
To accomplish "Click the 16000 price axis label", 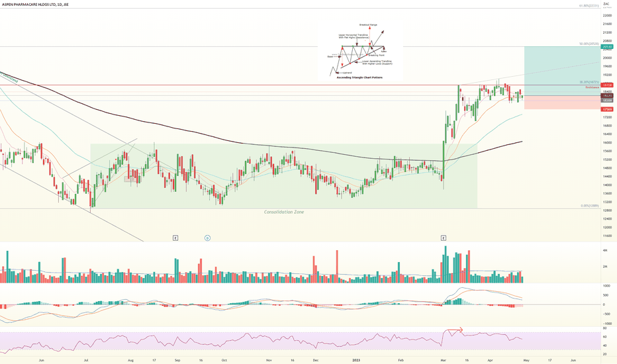I will coord(607,143).
